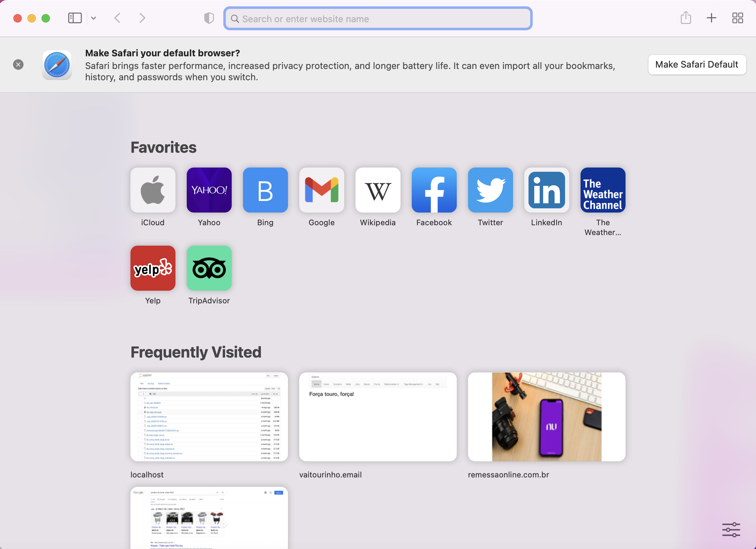Click Make Safari Default button
Screen dimensions: 756x549
point(697,65)
